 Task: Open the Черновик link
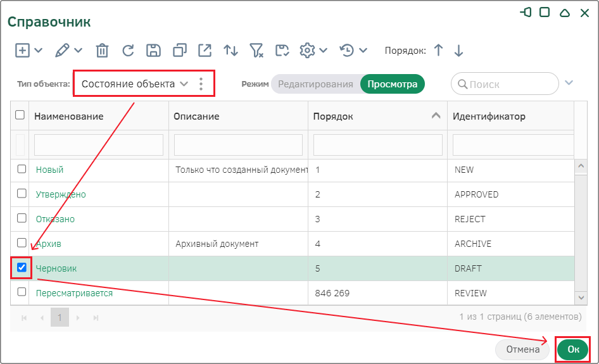[56, 268]
